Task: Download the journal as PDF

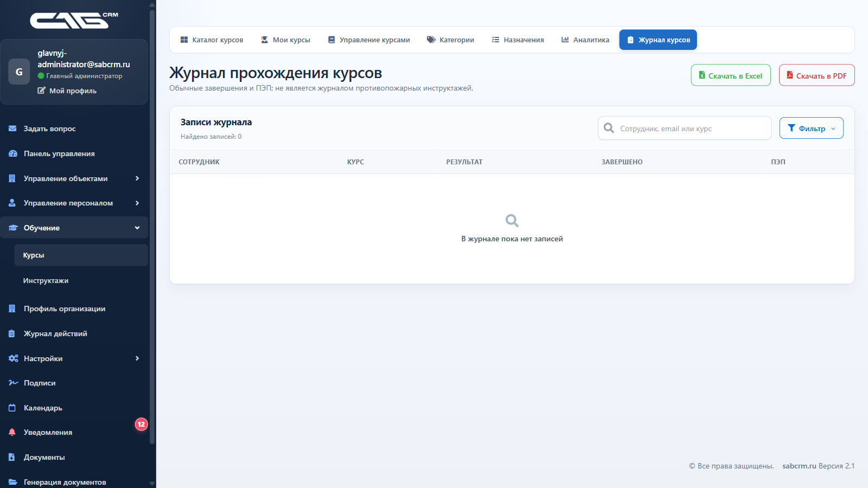Action: (x=817, y=75)
